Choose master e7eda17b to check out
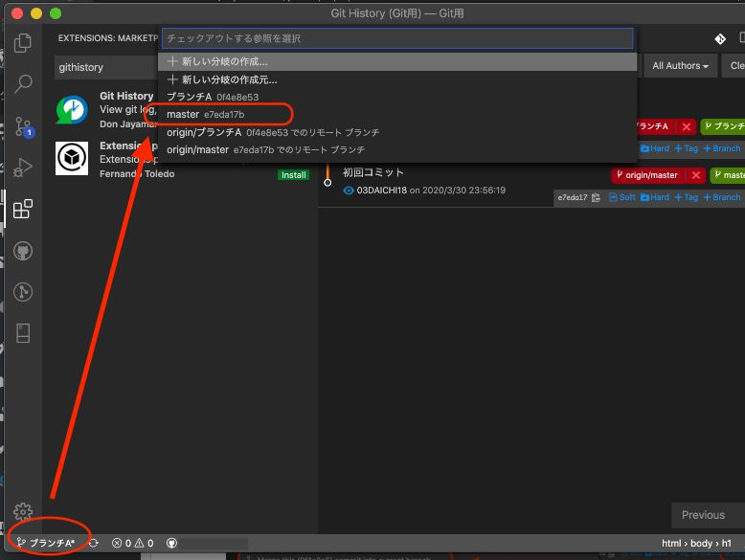The image size is (745, 560). tap(397, 115)
